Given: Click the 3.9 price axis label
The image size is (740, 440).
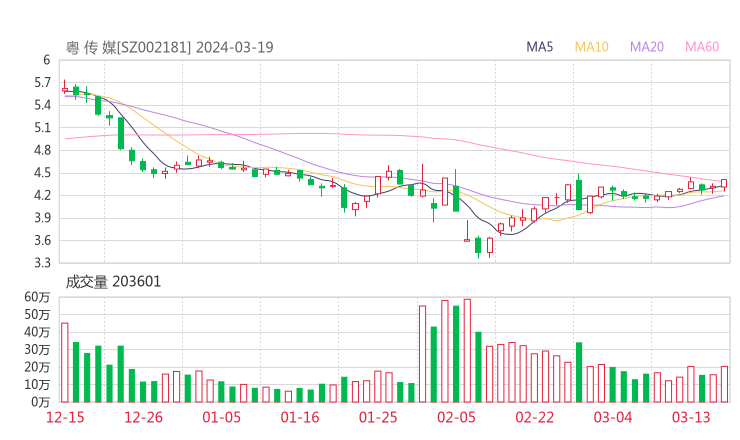Looking at the screenshot, I should pos(42,218).
